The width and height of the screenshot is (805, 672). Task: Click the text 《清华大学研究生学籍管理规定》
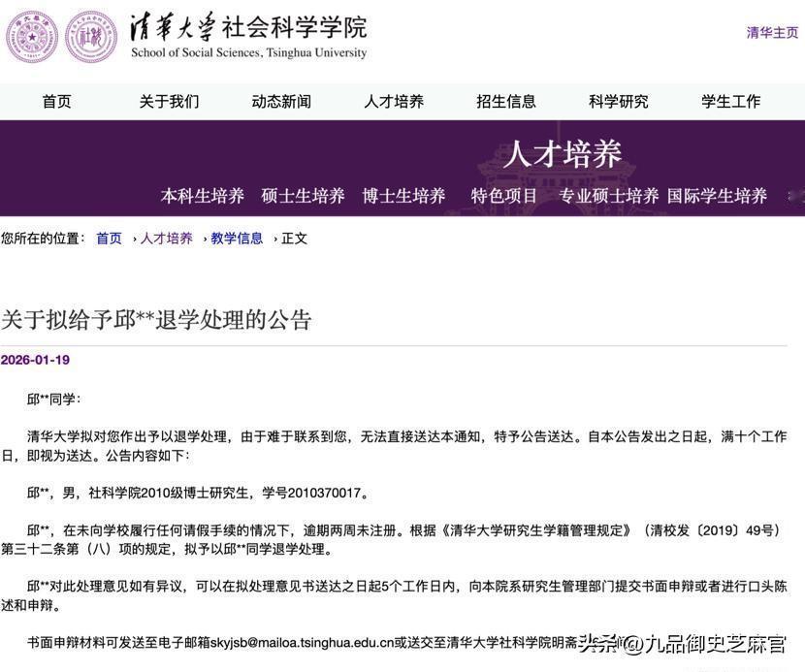pos(535,530)
